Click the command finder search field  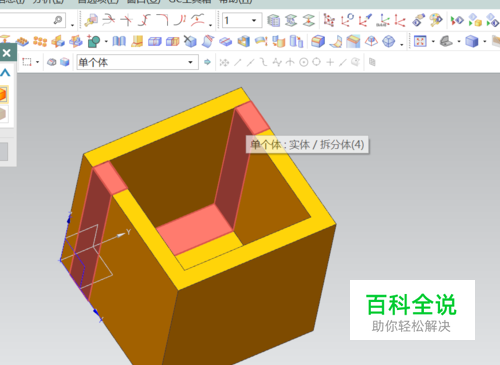(x=32, y=21)
